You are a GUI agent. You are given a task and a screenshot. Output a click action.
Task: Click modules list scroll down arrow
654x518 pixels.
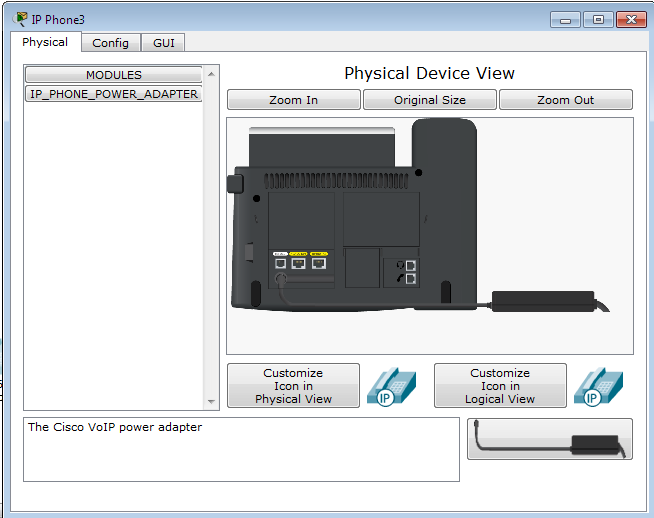(211, 402)
